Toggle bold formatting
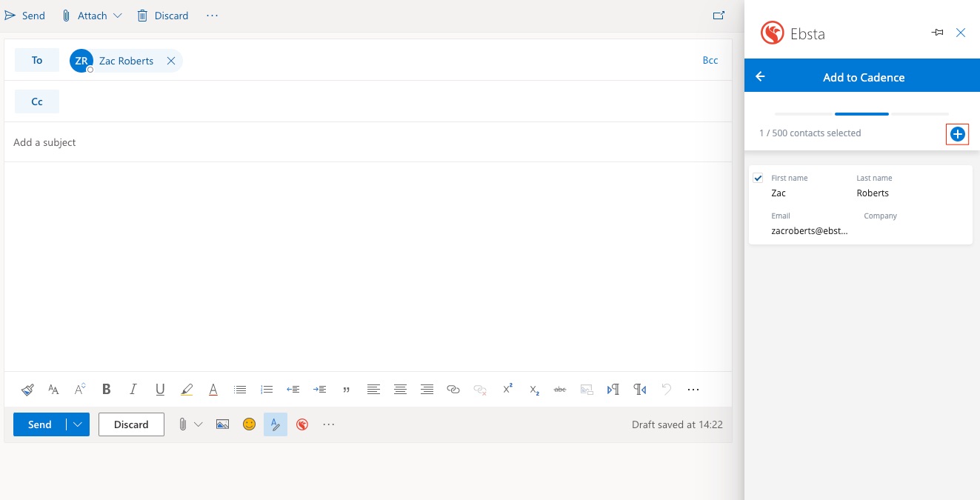The width and height of the screenshot is (980, 500). (107, 389)
